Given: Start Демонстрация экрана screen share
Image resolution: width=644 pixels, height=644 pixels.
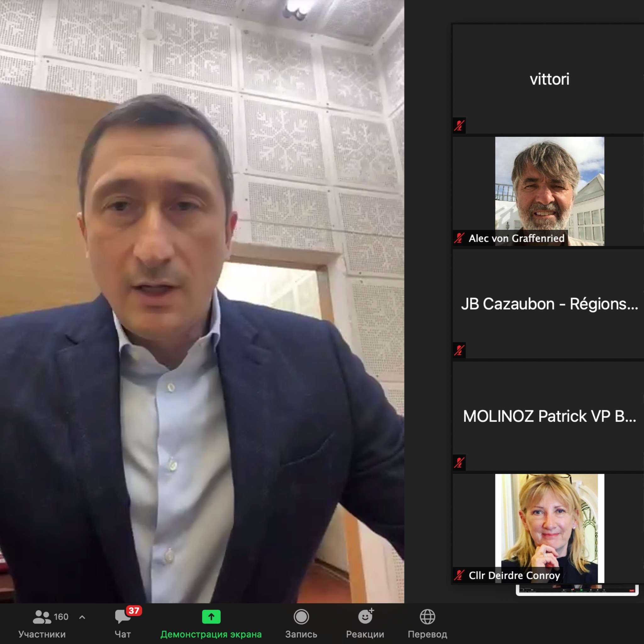Looking at the screenshot, I should click(211, 617).
